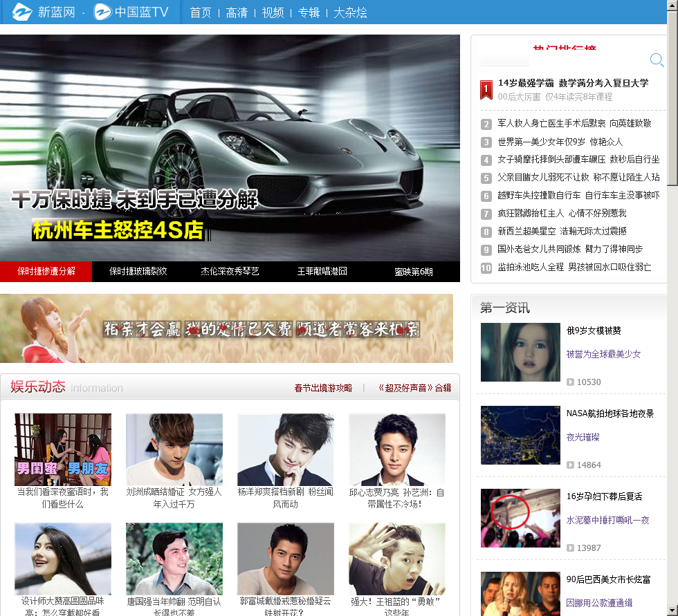
Task: Select the 保时捷玻璃裂纹 slide tab
Action: coord(138,271)
